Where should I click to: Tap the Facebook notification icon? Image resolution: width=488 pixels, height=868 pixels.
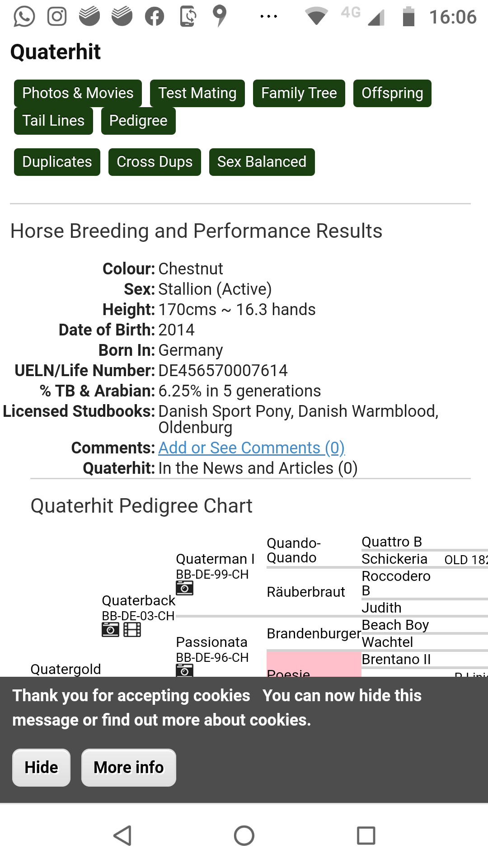(155, 17)
